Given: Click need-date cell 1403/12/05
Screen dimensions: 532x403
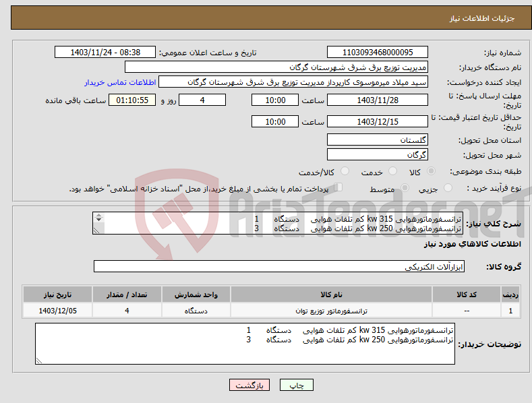Looking at the screenshot, I should click(x=58, y=311).
